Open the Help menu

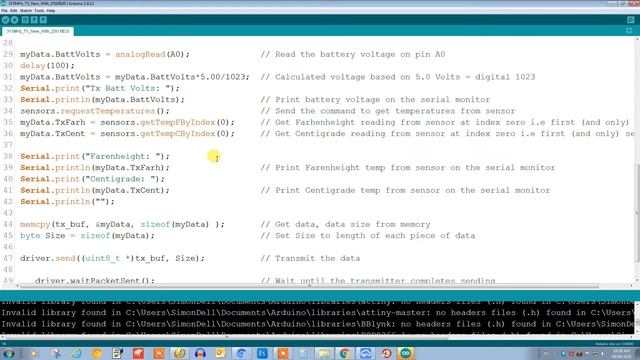pyautogui.click(x=51, y=11)
